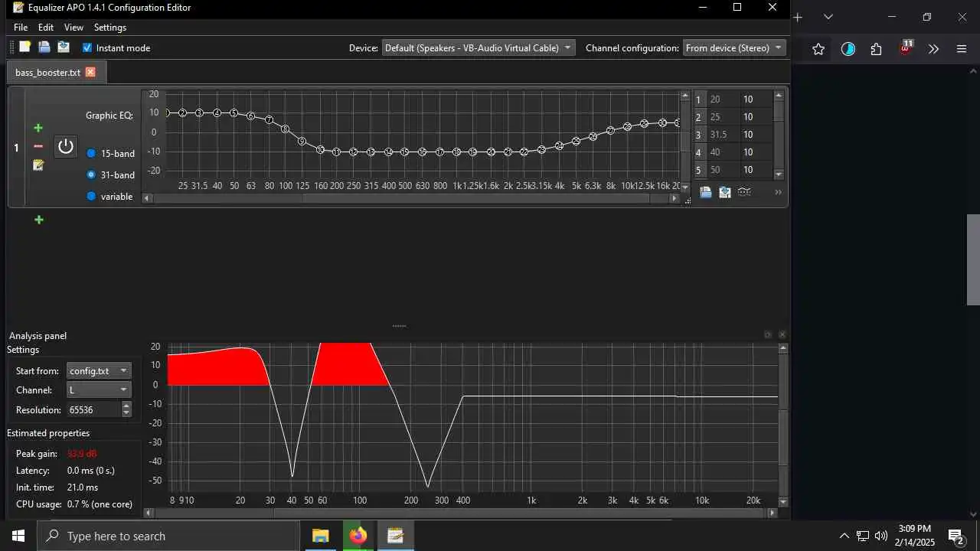Import the Graphic EQ curve from file
The width and height of the screenshot is (980, 551).
(706, 192)
